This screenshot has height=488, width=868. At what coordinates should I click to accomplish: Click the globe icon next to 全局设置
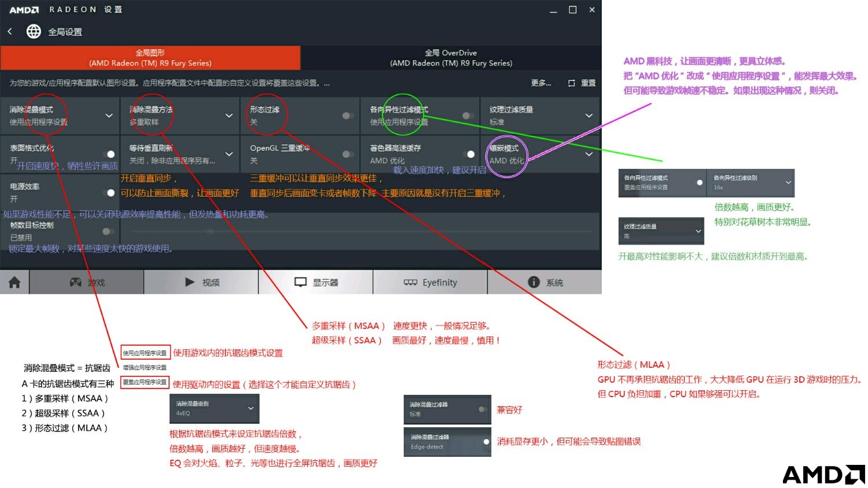[x=34, y=31]
